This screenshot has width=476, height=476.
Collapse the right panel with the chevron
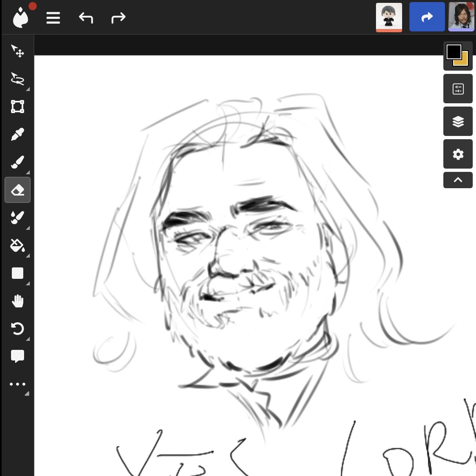click(458, 180)
